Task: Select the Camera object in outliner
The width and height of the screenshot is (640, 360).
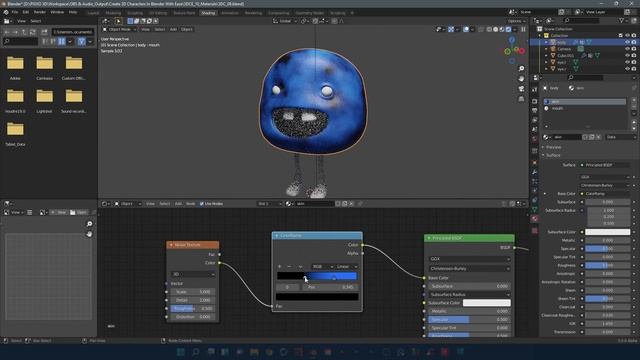Action: 564,49
